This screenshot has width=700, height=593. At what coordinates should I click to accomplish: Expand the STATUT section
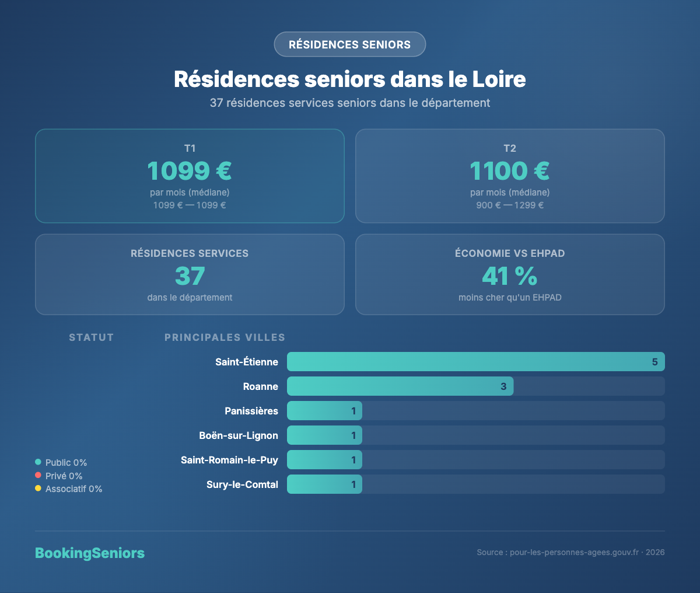(x=91, y=337)
